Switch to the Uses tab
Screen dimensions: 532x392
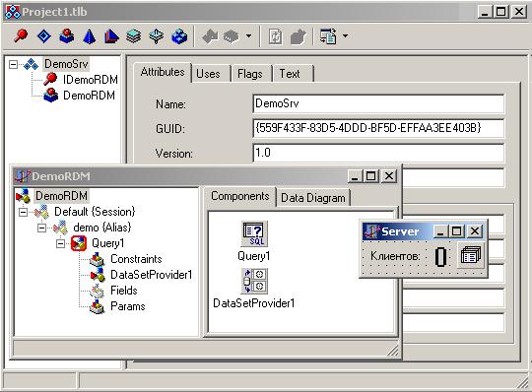pyautogui.click(x=208, y=74)
